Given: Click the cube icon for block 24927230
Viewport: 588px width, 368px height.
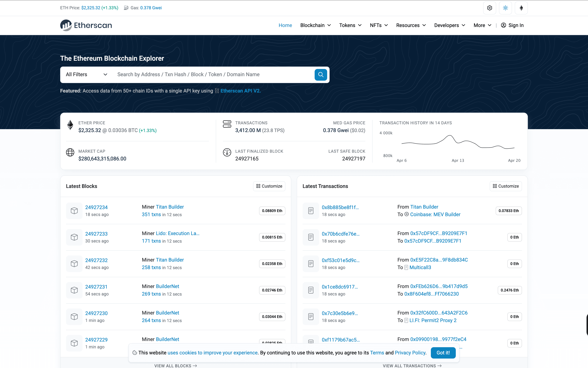Looking at the screenshot, I should click(74, 317).
